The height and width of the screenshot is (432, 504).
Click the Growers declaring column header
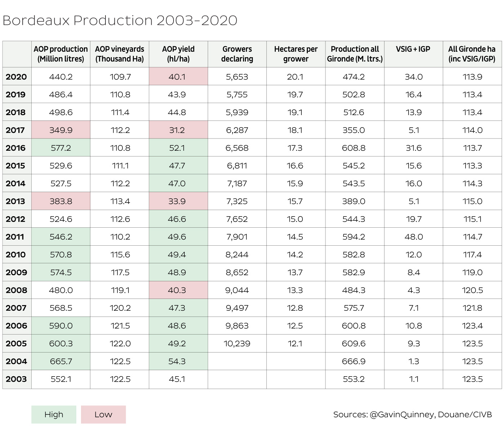click(237, 54)
